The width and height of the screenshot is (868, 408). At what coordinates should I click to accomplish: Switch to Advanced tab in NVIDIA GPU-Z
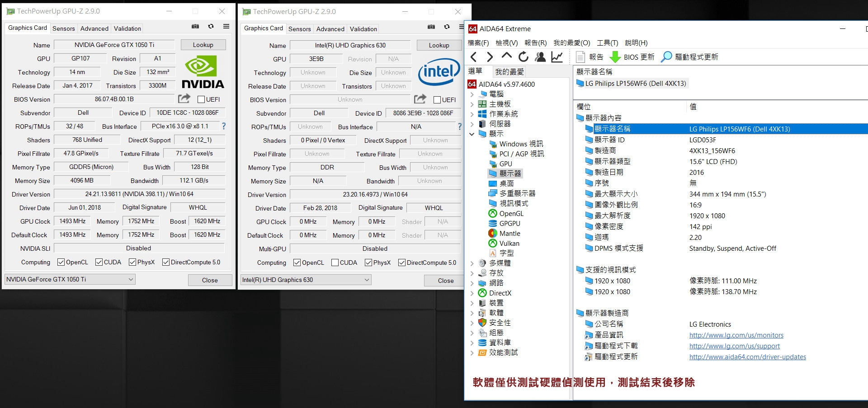coord(94,28)
